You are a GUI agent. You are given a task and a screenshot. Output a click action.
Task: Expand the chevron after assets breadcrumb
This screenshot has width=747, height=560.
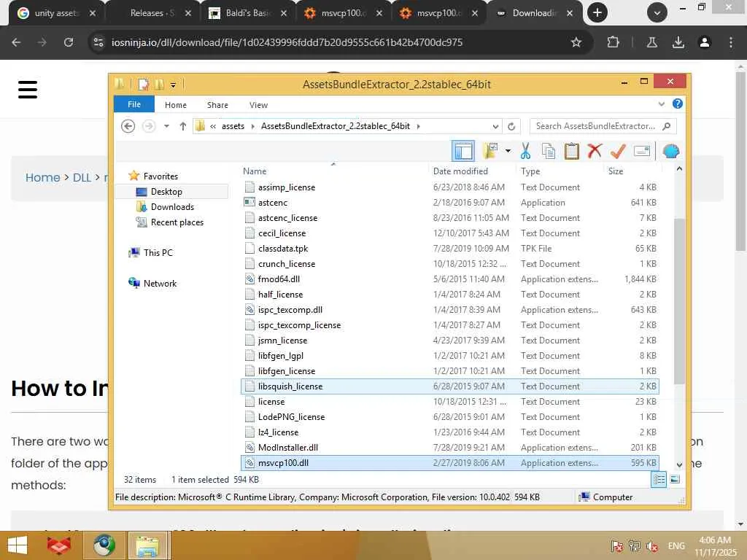click(x=252, y=126)
